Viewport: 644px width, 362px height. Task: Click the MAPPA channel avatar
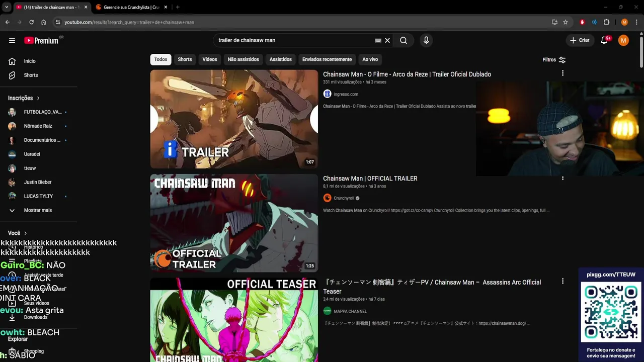pos(327,311)
